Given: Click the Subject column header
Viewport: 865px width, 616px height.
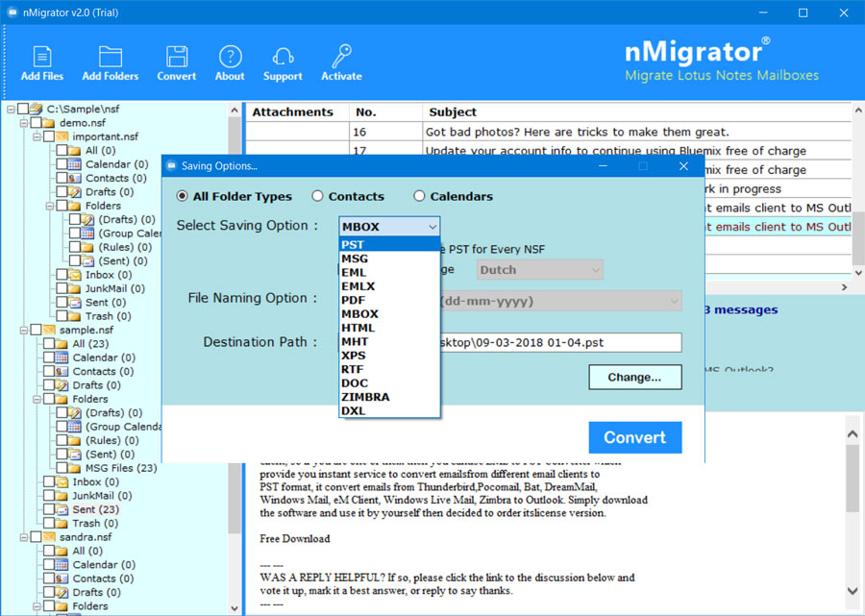Looking at the screenshot, I should click(x=637, y=111).
